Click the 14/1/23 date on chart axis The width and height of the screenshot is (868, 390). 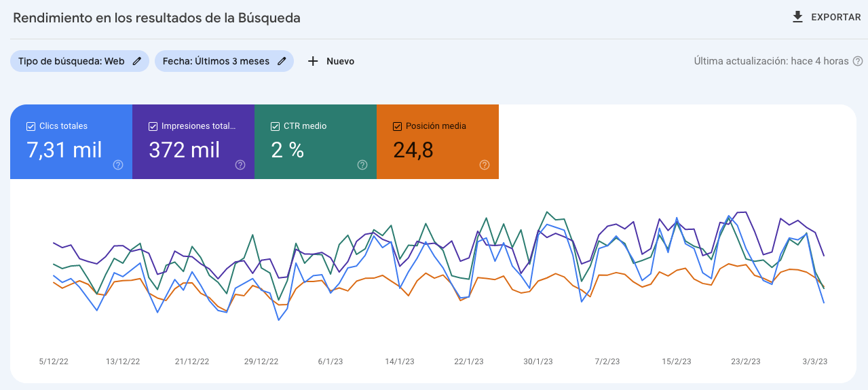coord(400,362)
